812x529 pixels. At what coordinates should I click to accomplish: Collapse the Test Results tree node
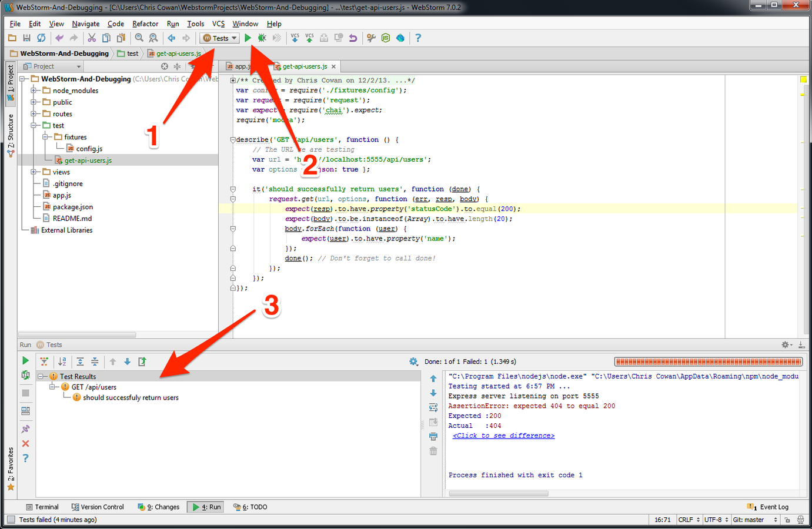coord(41,377)
